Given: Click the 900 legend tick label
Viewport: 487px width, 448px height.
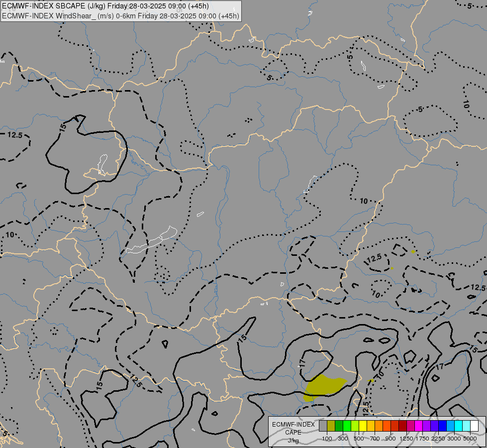Looking at the screenshot, I should 390,439.
